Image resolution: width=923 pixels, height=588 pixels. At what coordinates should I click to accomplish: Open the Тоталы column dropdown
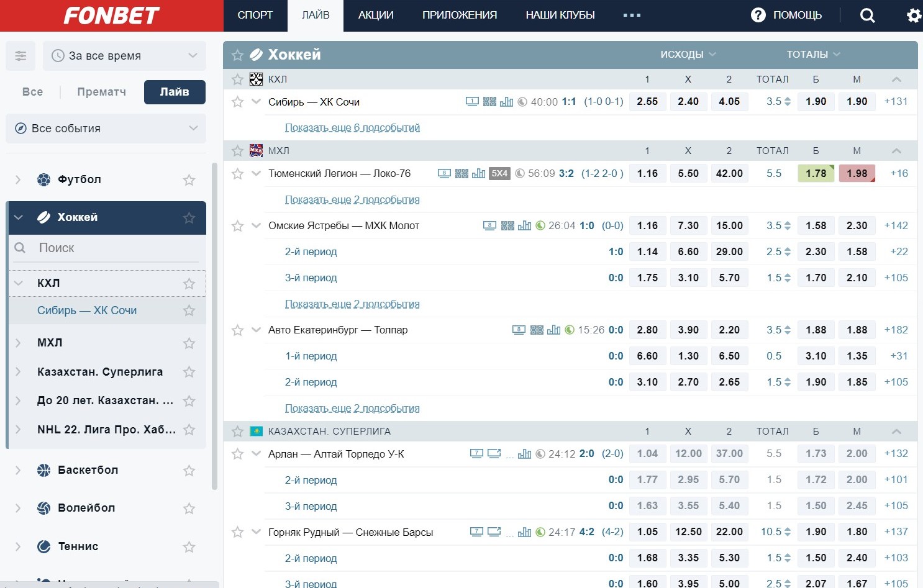pos(813,55)
